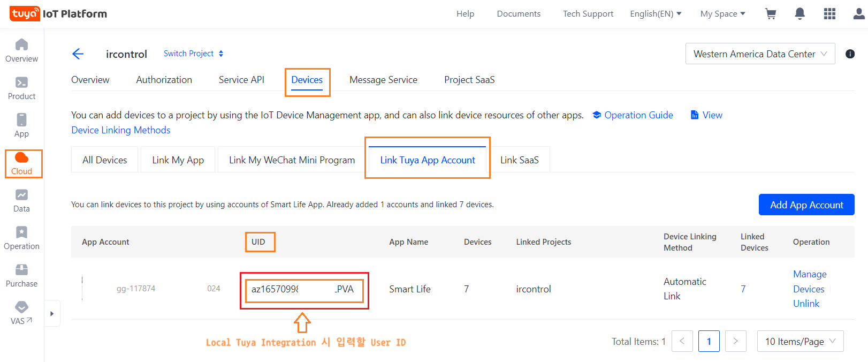The image size is (868, 362).
Task: Click the shopping cart icon
Action: click(x=771, y=14)
